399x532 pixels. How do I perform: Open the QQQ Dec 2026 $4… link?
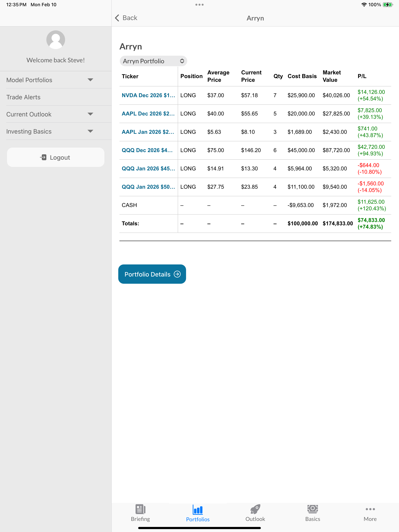[147, 150]
